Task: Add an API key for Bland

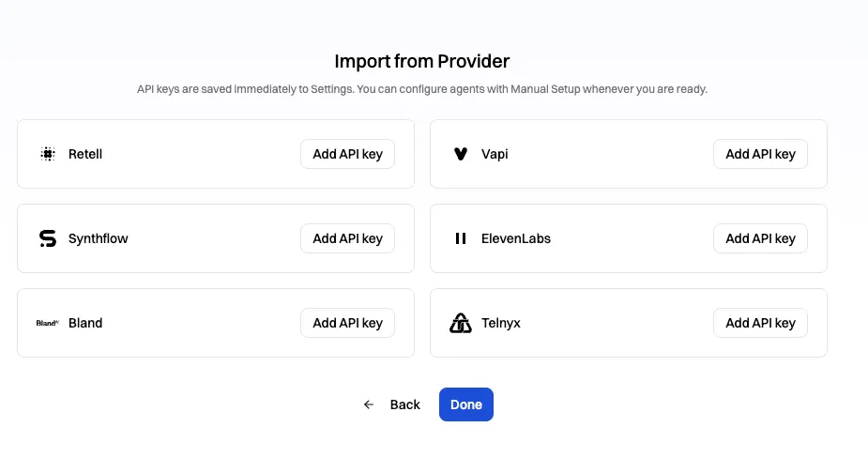Action: pos(347,323)
